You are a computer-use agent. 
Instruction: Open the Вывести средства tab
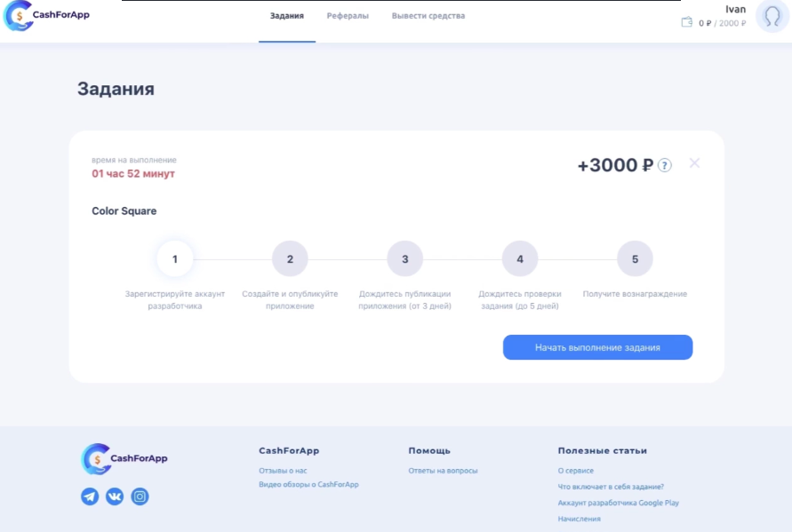click(x=428, y=16)
